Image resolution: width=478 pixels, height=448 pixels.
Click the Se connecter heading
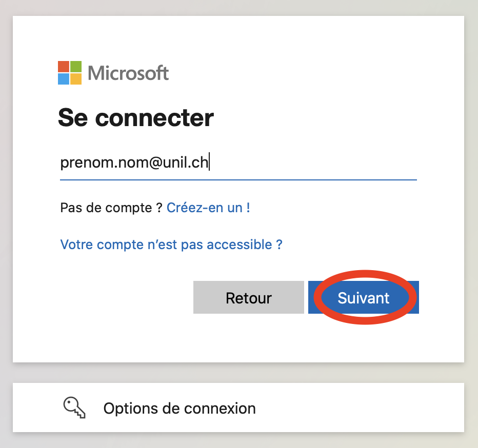(135, 118)
